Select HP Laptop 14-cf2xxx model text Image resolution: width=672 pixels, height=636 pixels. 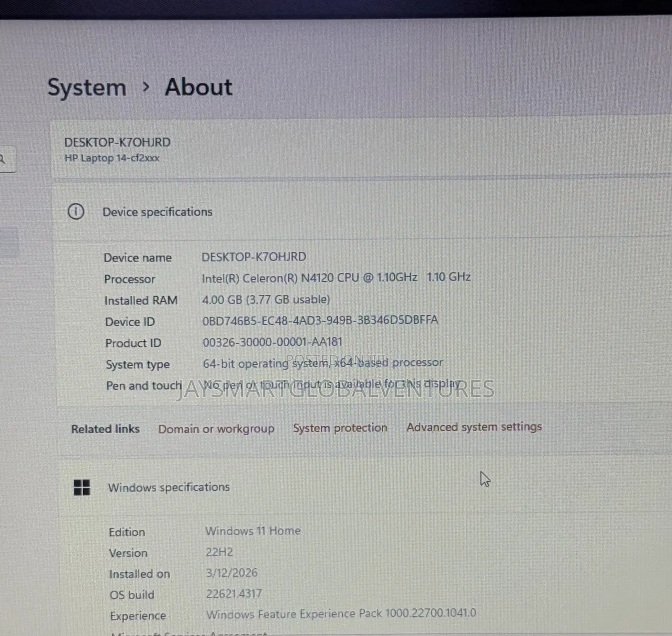(x=112, y=158)
